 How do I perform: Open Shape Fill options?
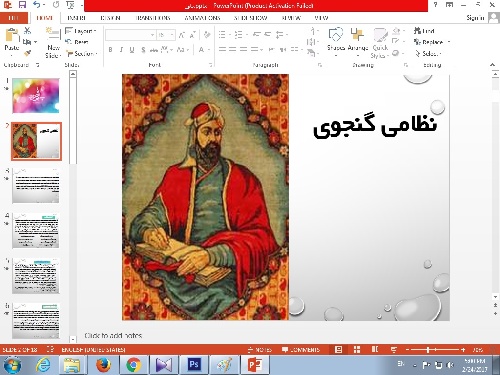397,31
